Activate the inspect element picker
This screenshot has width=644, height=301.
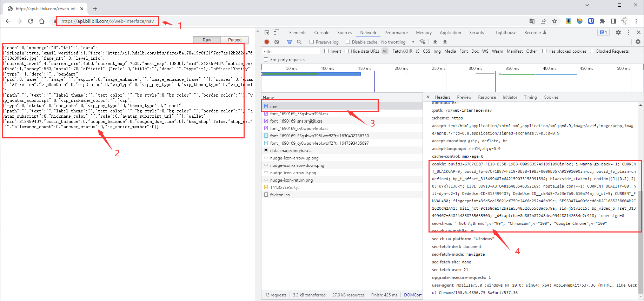point(267,32)
